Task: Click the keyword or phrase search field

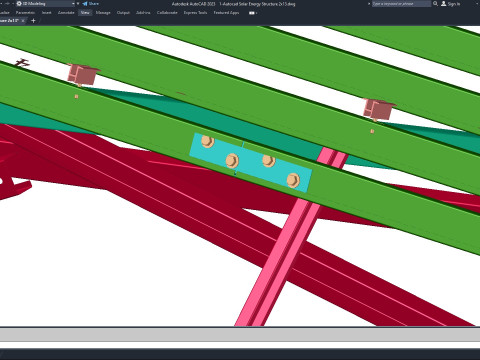Action: coord(401,4)
